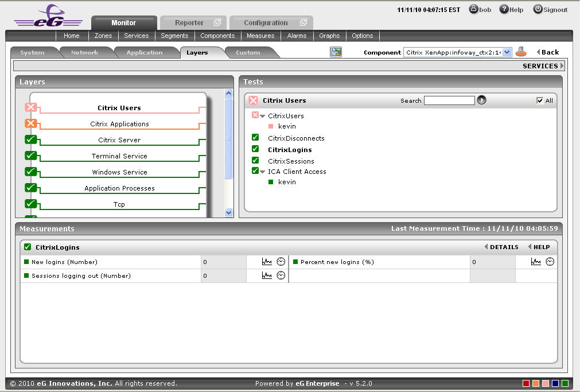Viewport: 580px width, 392px height.
Task: Click the HELP link in Measurements
Action: 539,247
